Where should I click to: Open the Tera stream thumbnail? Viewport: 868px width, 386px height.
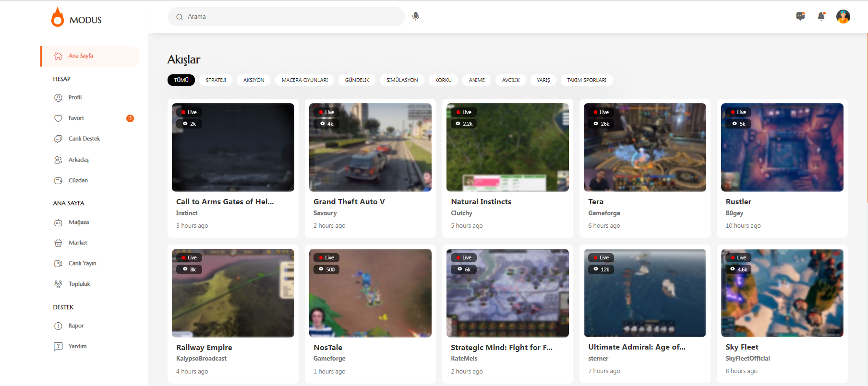point(645,147)
